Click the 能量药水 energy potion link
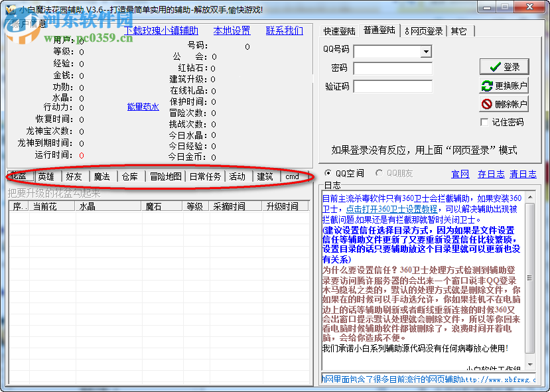Screen dimensions: 550x392 pos(143,107)
